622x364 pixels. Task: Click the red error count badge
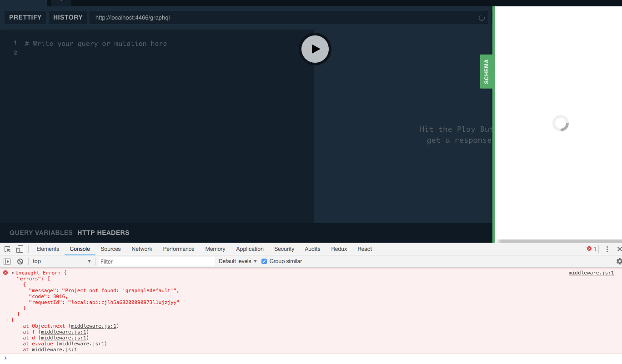592,249
